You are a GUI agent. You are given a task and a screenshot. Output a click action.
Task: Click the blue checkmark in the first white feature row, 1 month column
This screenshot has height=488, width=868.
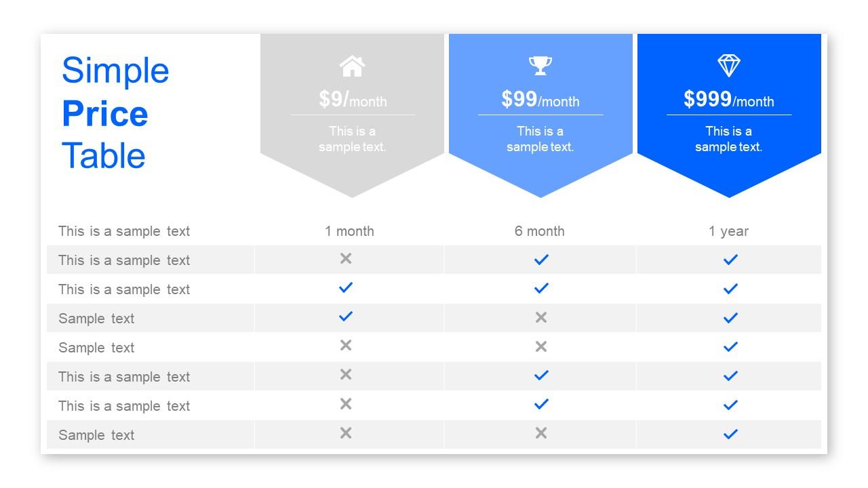pos(346,287)
